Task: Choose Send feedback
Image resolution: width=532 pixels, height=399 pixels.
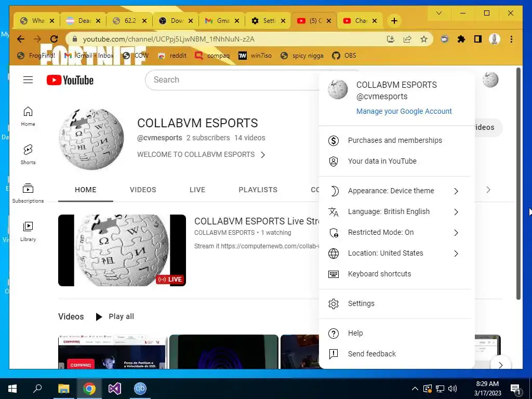Action: [x=395, y=354]
